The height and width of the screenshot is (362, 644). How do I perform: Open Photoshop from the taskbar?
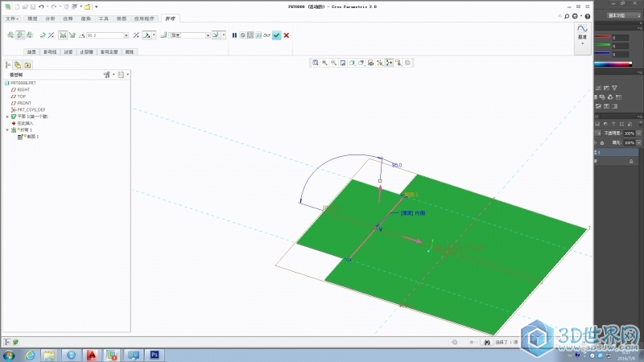[154, 354]
